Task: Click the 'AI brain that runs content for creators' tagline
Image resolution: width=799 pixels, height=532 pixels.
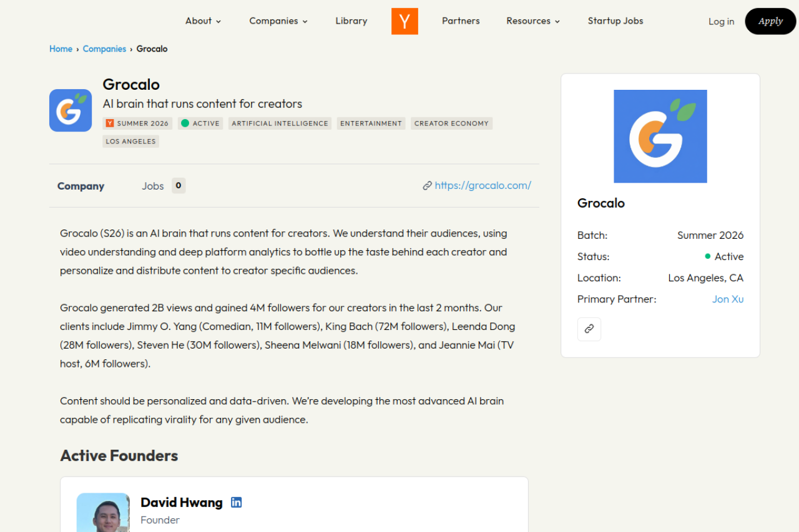Action: 202,104
